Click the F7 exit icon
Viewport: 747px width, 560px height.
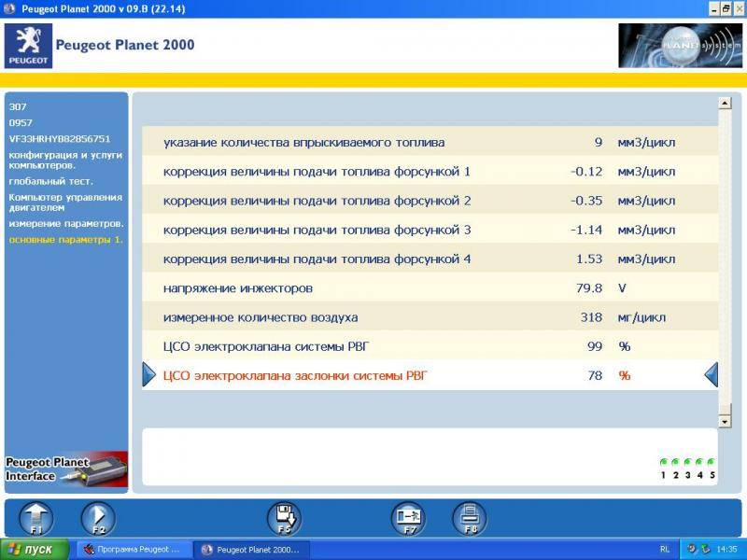(x=407, y=517)
